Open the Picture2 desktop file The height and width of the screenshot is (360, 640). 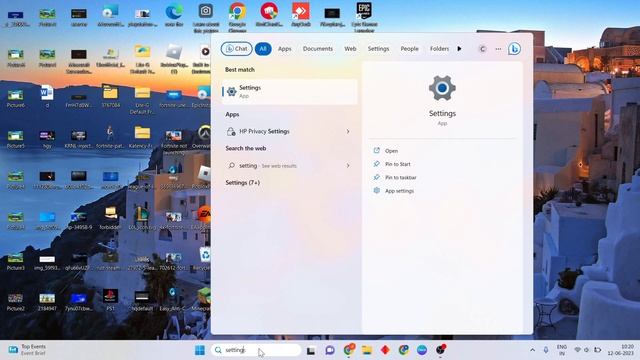(16, 301)
